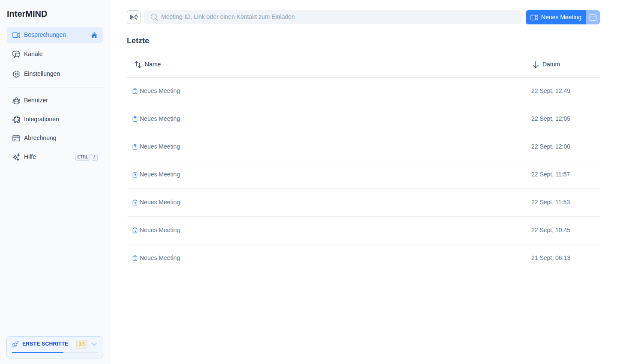Open the Kanäle section
The width and height of the screenshot is (617, 364).
55,54
